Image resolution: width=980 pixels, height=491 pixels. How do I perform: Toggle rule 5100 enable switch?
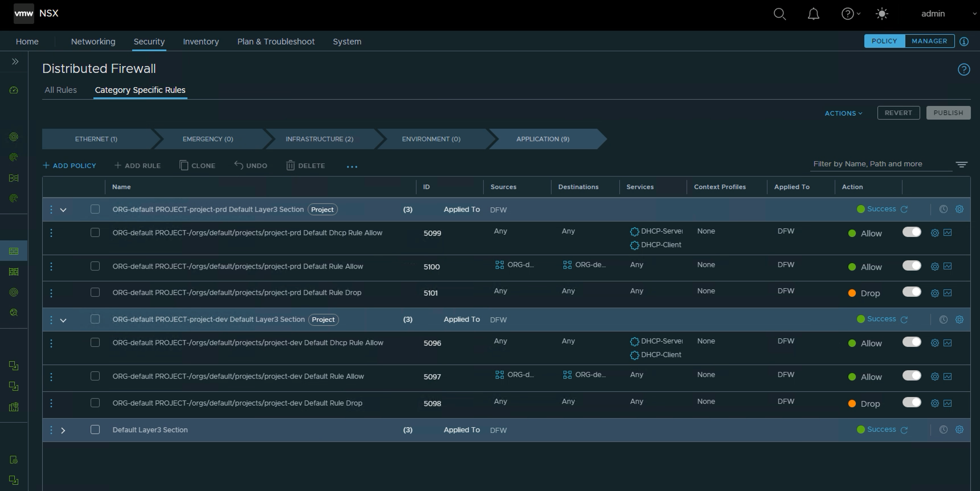tap(912, 265)
